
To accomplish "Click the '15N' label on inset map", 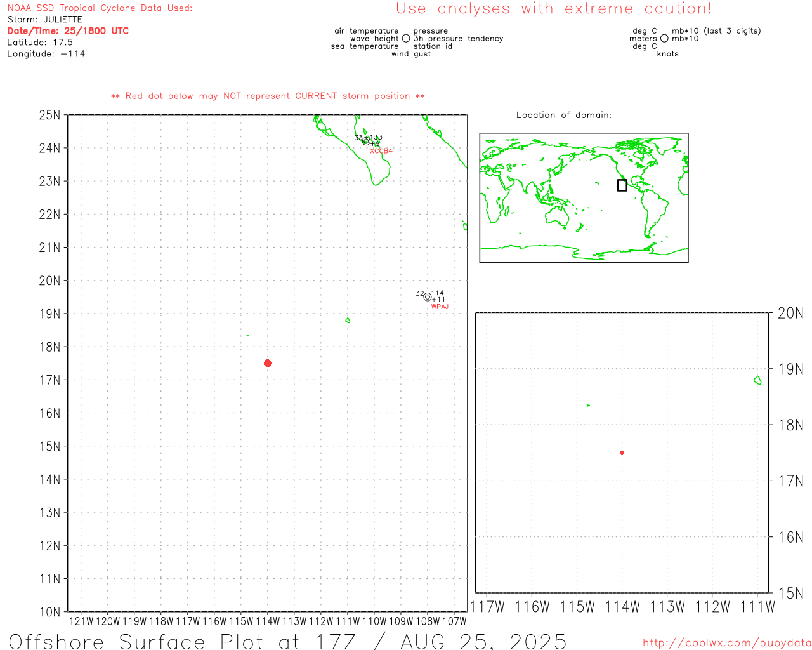I will 790,594.
